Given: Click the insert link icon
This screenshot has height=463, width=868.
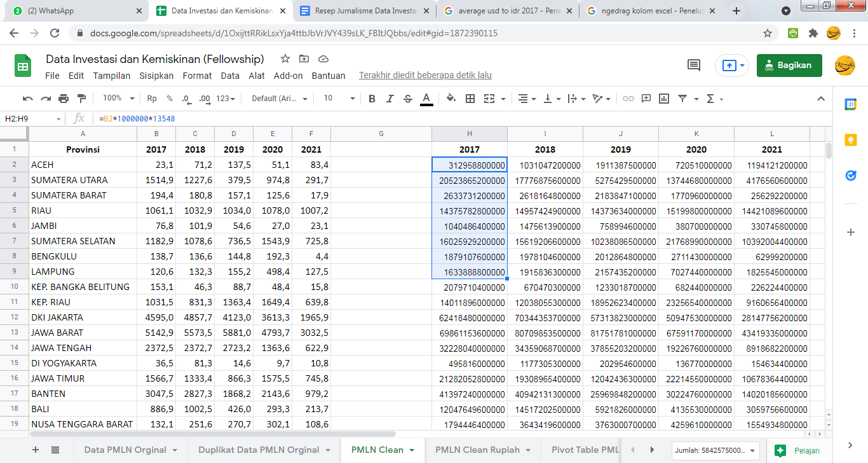Looking at the screenshot, I should [628, 99].
